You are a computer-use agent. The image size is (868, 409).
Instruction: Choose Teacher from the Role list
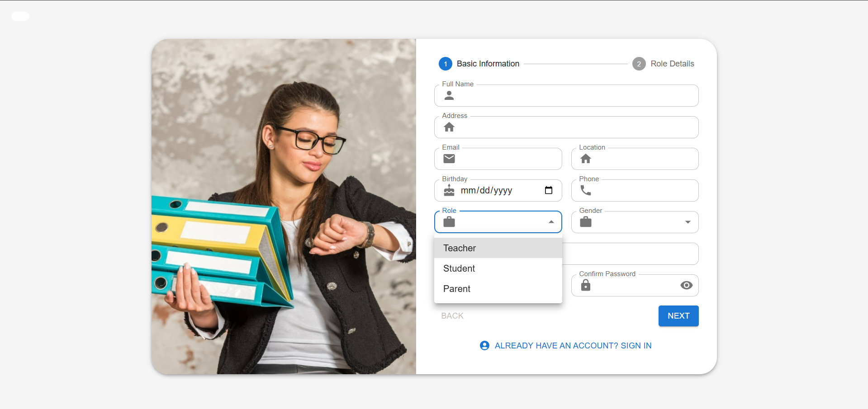coord(460,248)
